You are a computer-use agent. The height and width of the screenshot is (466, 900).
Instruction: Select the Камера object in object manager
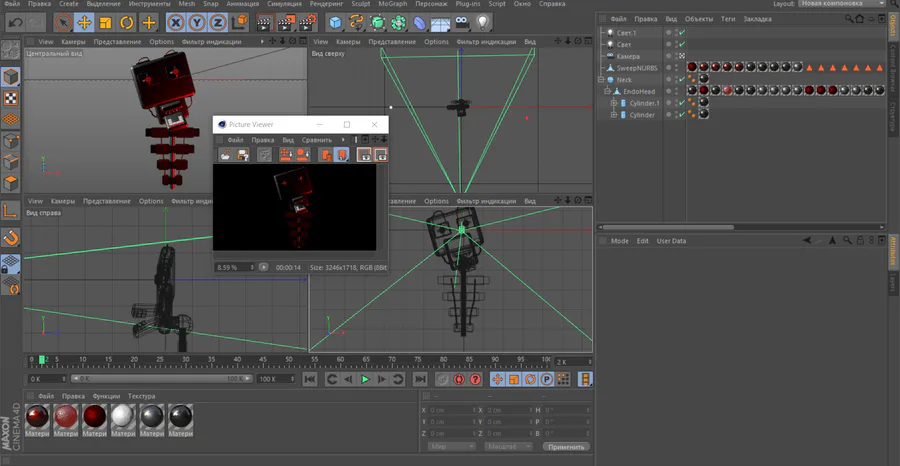click(628, 56)
